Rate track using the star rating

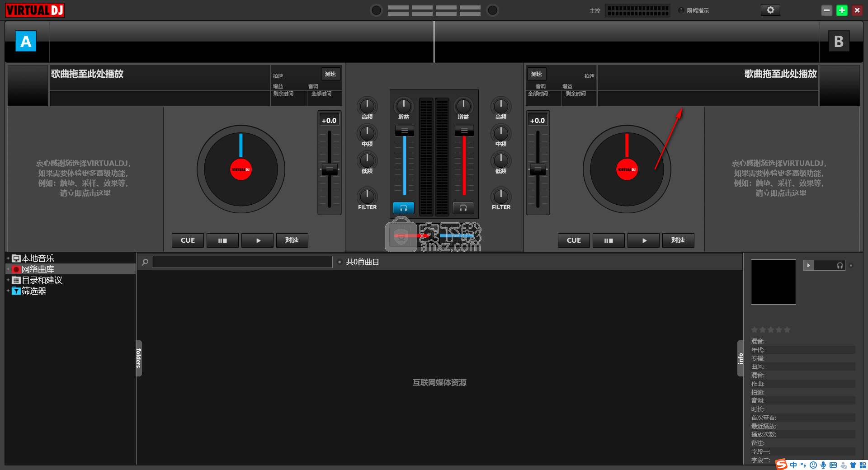click(771, 330)
